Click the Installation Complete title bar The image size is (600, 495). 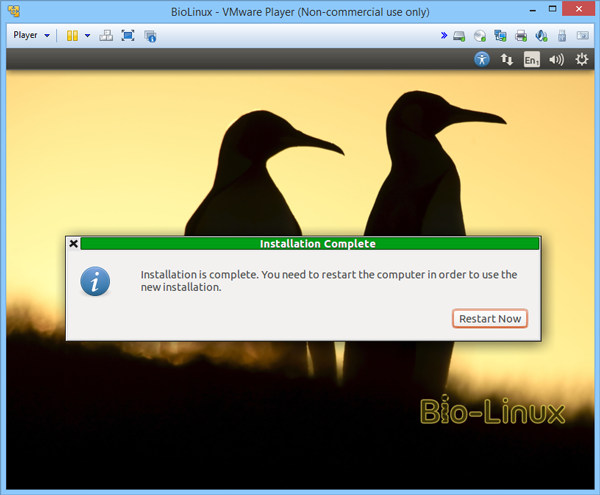(x=310, y=244)
